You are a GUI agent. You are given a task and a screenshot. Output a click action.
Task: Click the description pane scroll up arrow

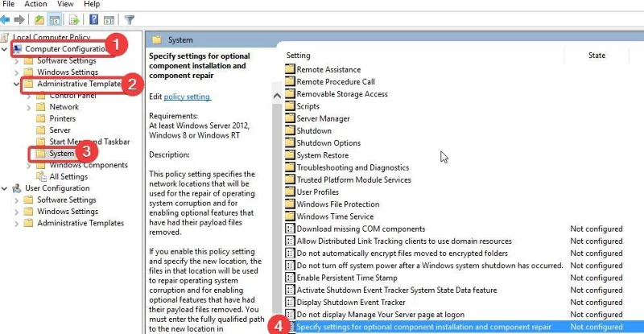(277, 96)
